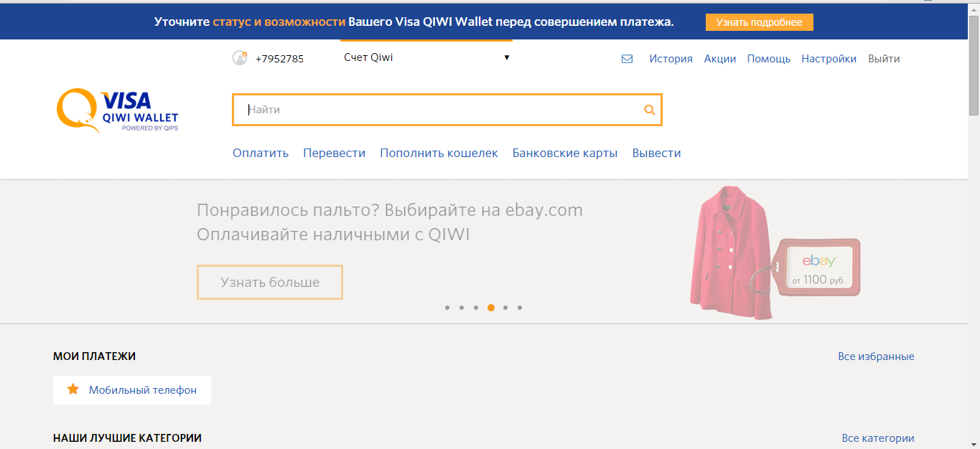Open Все категории link
This screenshot has width=980, height=449.
(878, 438)
